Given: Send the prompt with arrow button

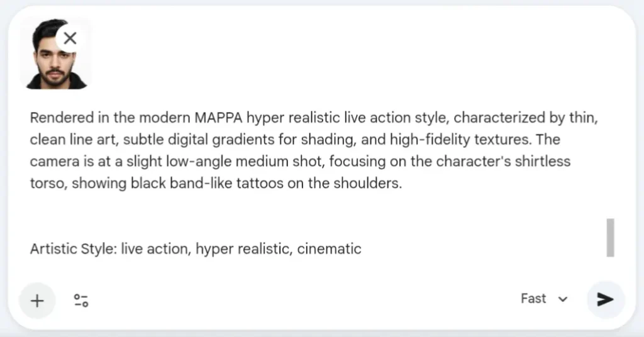Looking at the screenshot, I should [x=605, y=299].
